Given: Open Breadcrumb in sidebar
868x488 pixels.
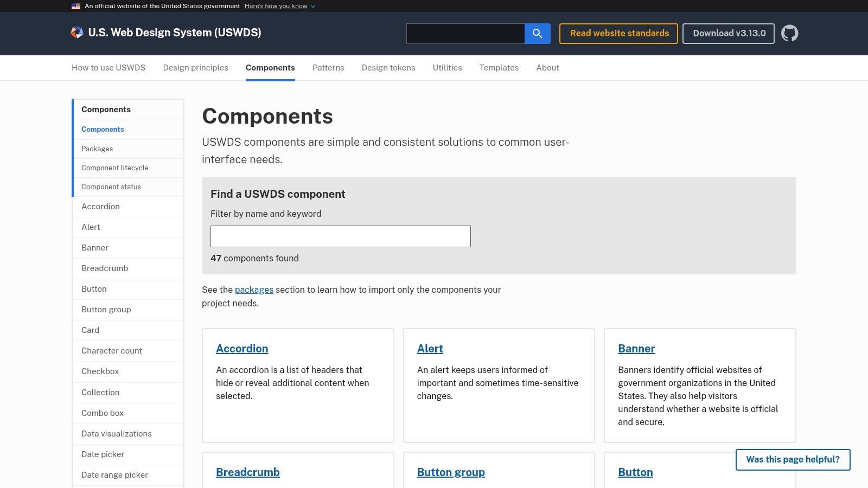Looking at the screenshot, I should tap(128, 268).
